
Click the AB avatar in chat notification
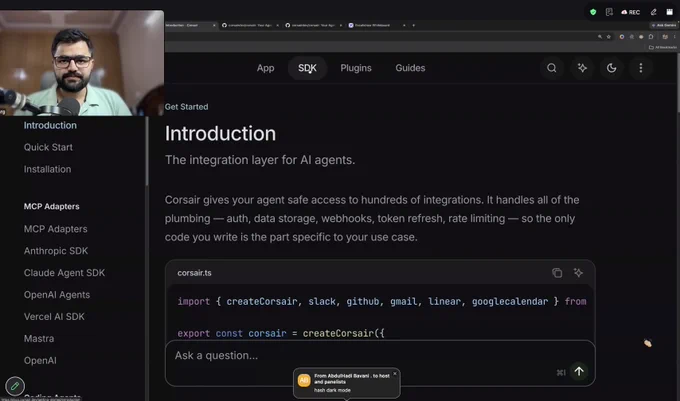tap(304, 381)
